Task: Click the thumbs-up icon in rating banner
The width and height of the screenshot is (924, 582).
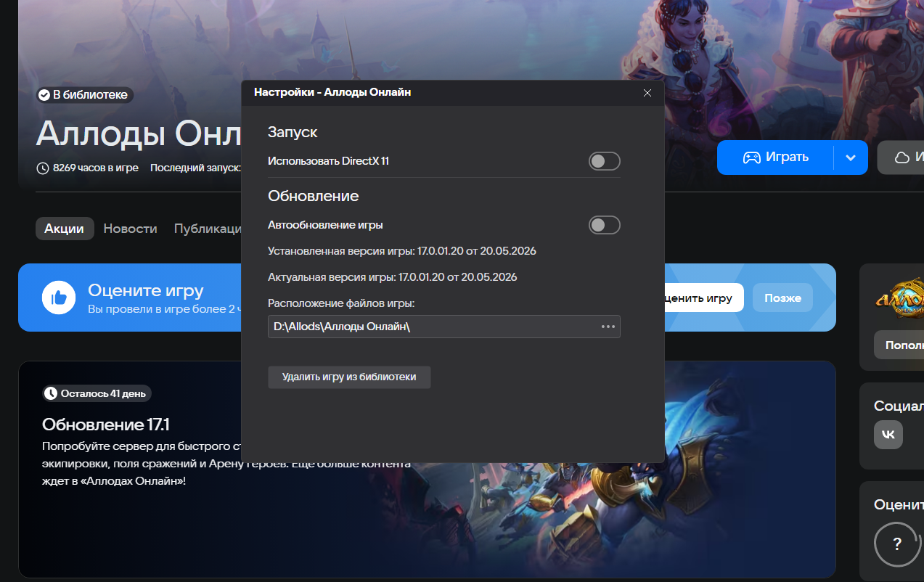Action: tap(60, 298)
